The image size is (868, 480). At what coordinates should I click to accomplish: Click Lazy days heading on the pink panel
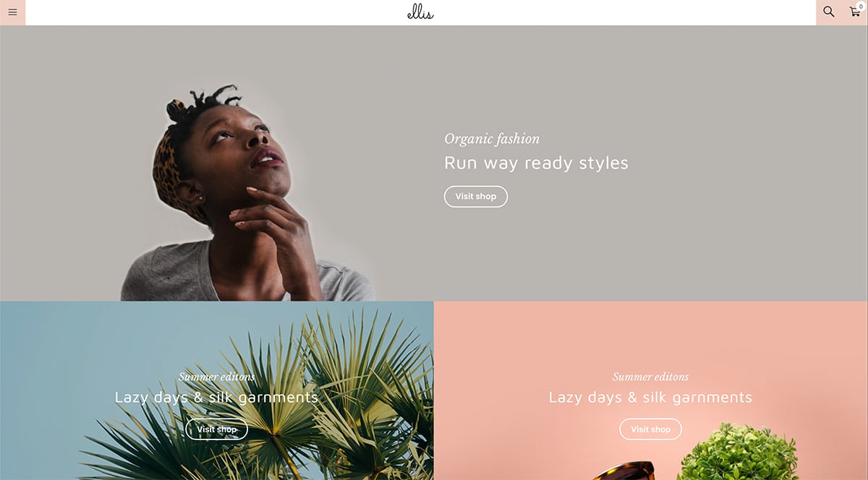click(650, 397)
